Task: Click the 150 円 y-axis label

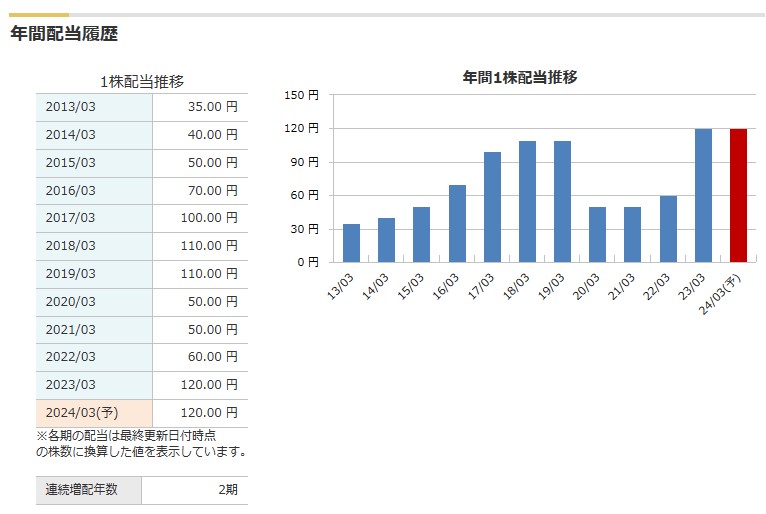Action: point(301,95)
